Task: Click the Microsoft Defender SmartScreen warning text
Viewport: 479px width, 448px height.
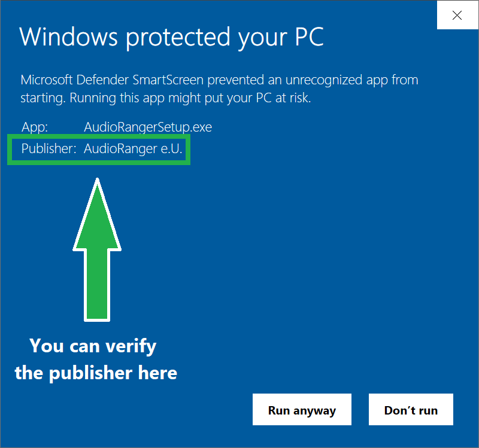Action: (x=219, y=89)
